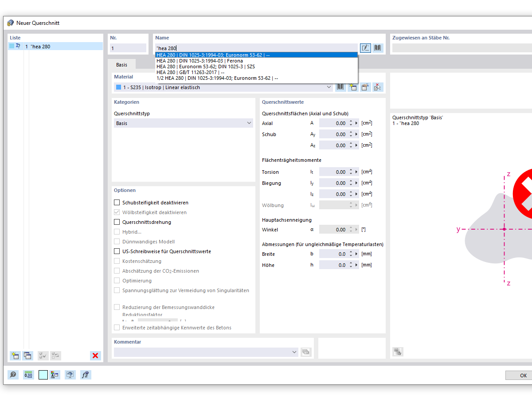Add a new cross-section under the Liste panel
The height and width of the screenshot is (399, 532).
click(x=15, y=356)
